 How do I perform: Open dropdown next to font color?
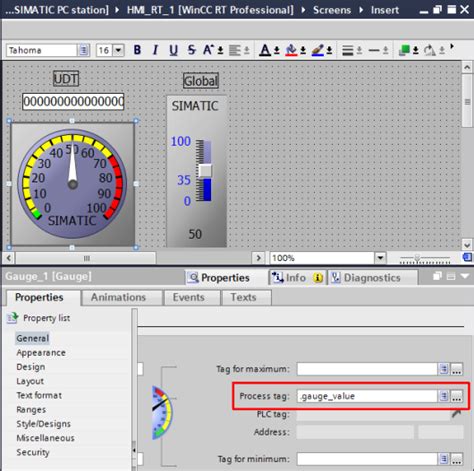pos(277,50)
